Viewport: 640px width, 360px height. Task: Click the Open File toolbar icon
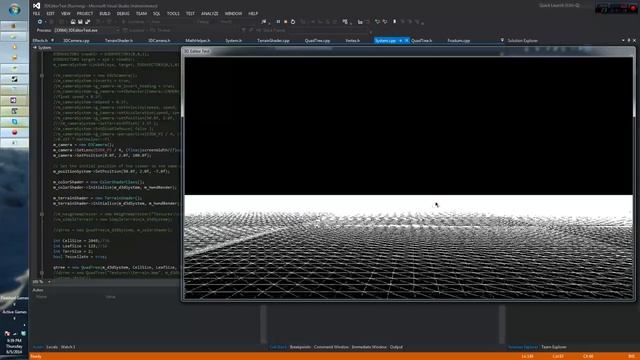(x=73, y=22)
